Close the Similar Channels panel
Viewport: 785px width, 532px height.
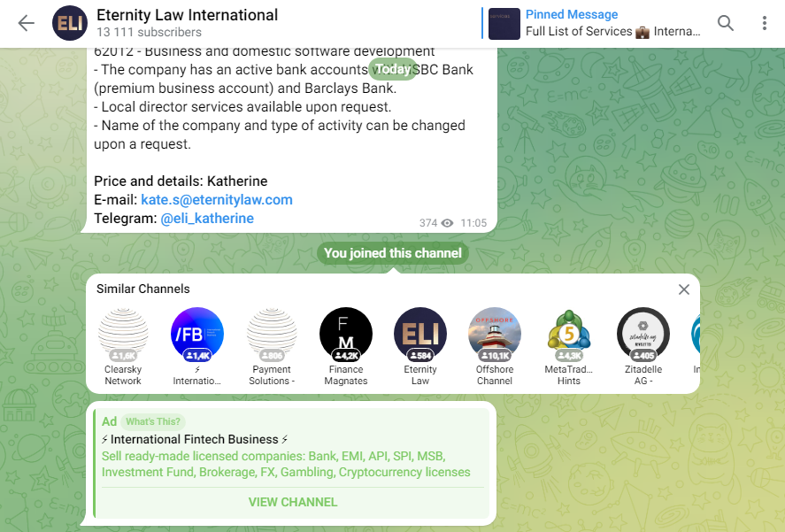coord(684,289)
